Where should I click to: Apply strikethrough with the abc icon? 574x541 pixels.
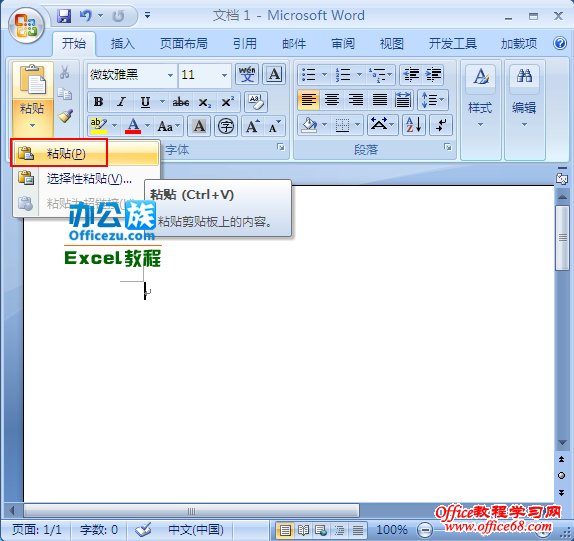tap(180, 102)
